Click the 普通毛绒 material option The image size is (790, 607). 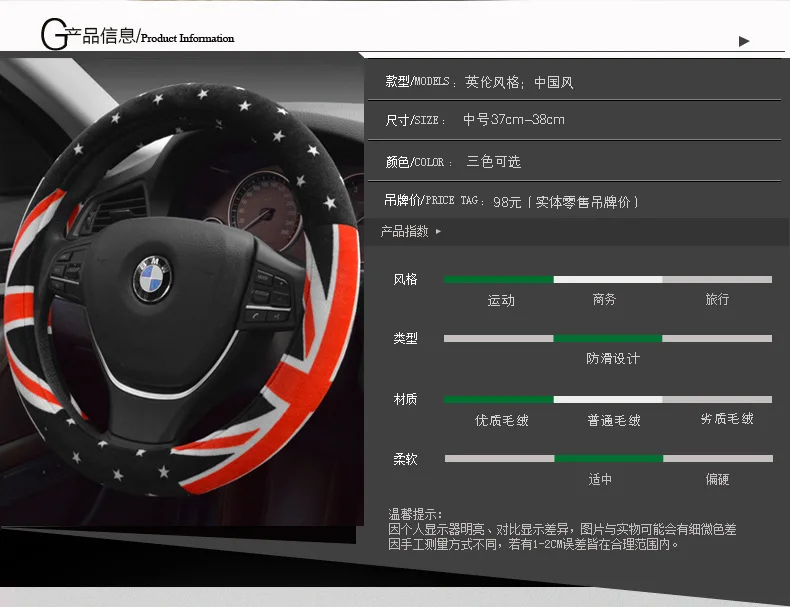(x=614, y=420)
